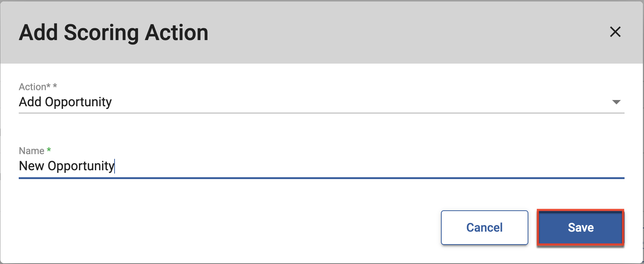The image size is (644, 264).
Task: Cancel adding the scoring action
Action: (484, 228)
